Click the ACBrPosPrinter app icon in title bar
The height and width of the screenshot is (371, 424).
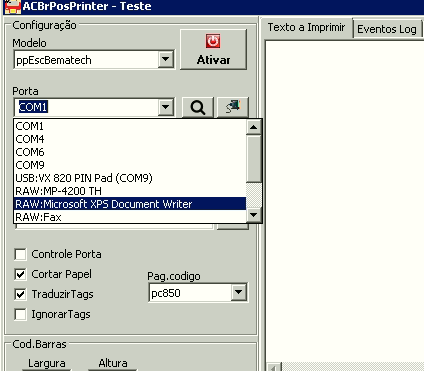(13, 7)
